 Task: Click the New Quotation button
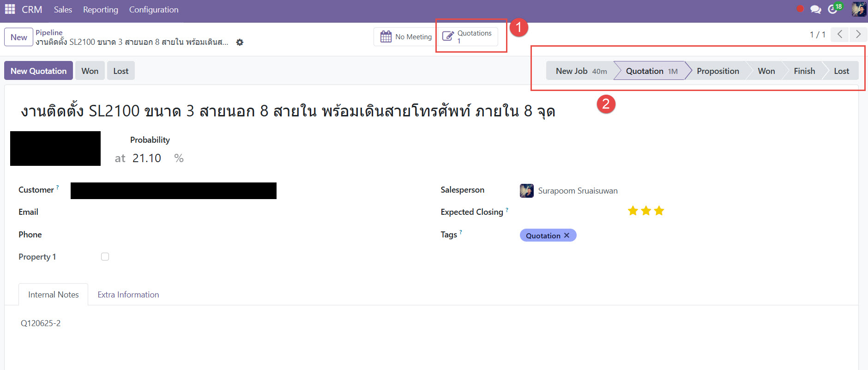tap(39, 71)
